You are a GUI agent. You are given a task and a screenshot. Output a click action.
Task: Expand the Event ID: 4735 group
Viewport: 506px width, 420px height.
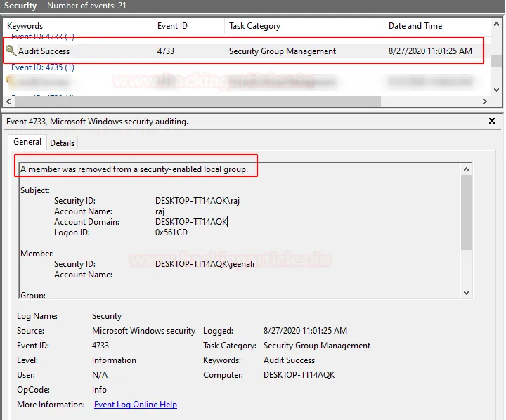[x=42, y=67]
